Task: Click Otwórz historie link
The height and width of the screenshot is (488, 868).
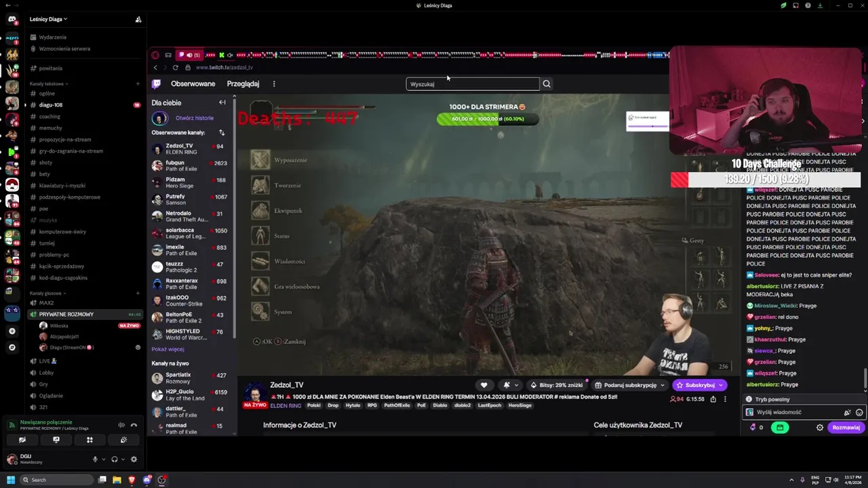Action: coord(194,118)
